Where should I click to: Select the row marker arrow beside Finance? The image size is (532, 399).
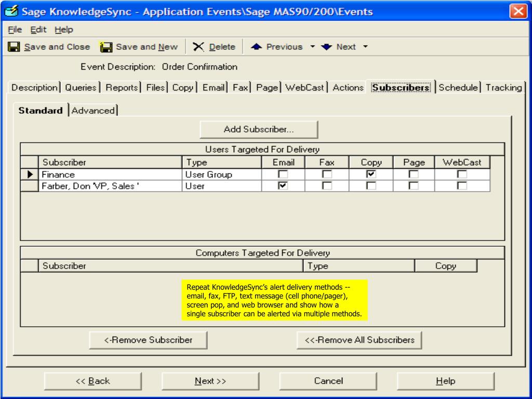click(30, 175)
